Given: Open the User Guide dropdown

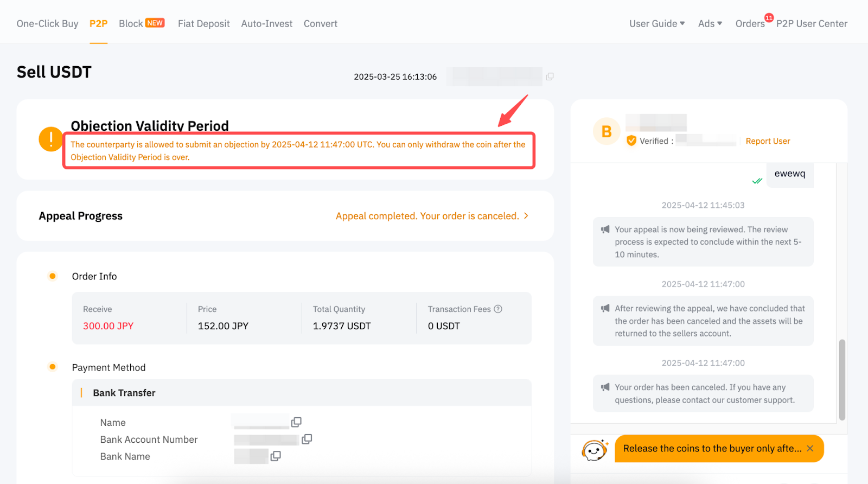Looking at the screenshot, I should [656, 23].
